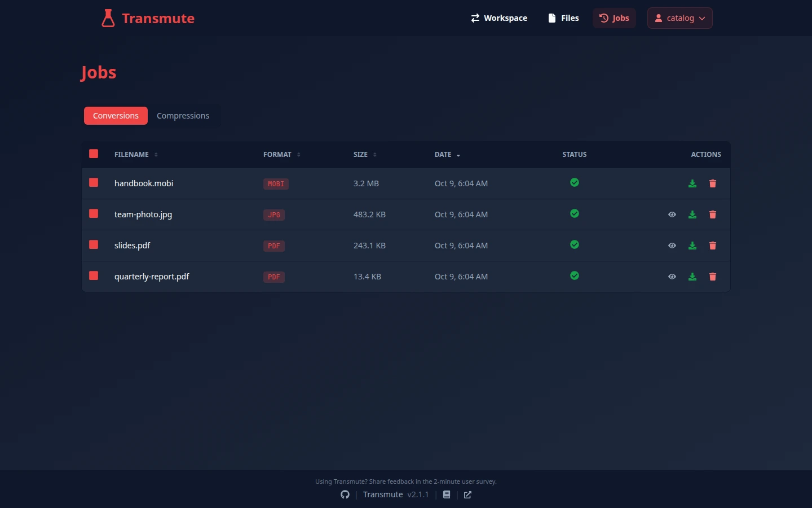Click the JPG format badge
The height and width of the screenshot is (508, 812).
pos(274,215)
